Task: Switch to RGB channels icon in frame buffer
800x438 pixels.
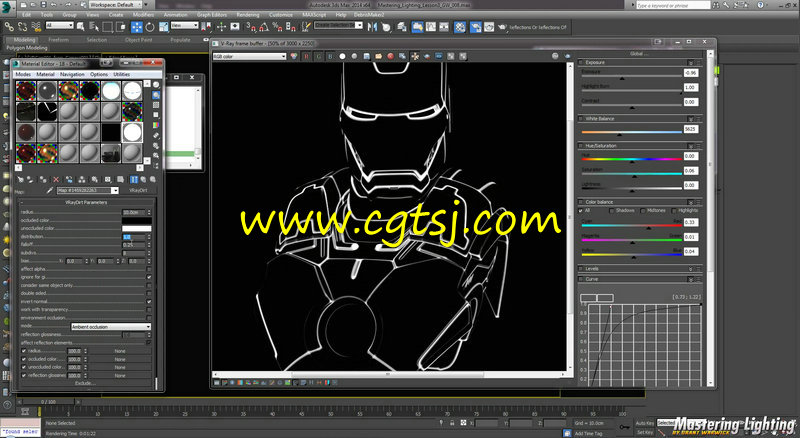Action: pos(294,56)
